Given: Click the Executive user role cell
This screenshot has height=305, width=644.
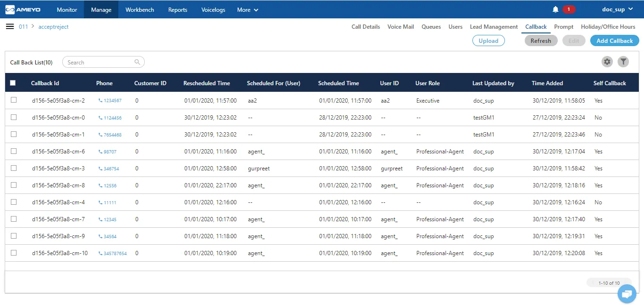Looking at the screenshot, I should coord(428,101).
